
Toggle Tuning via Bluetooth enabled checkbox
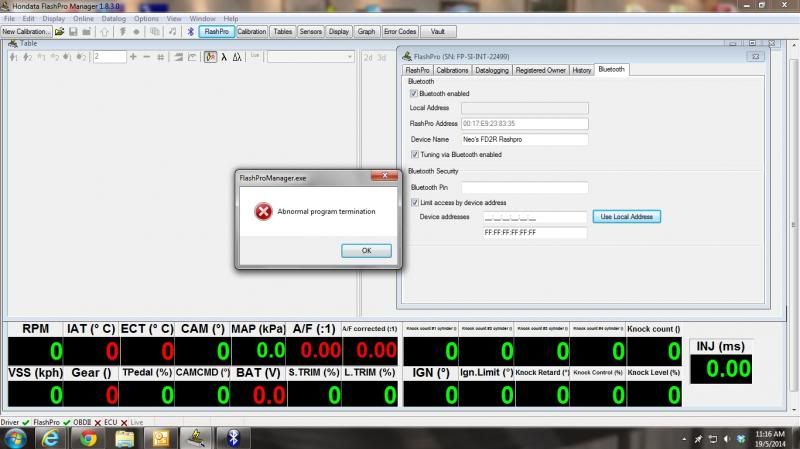click(414, 155)
